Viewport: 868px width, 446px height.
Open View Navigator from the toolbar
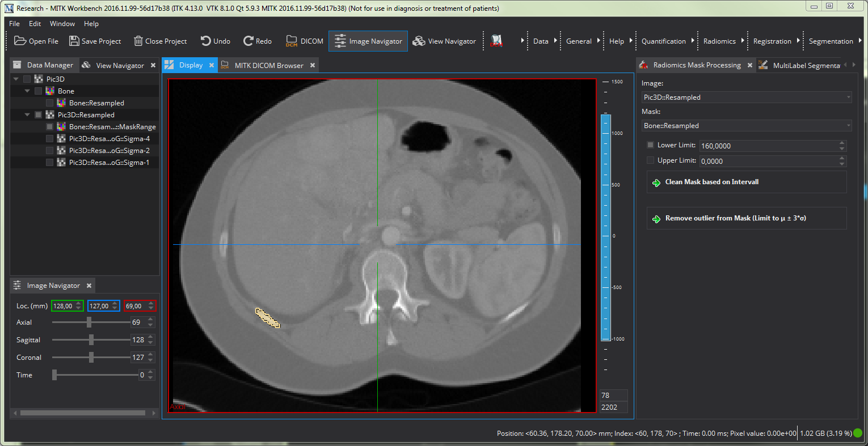tap(444, 41)
